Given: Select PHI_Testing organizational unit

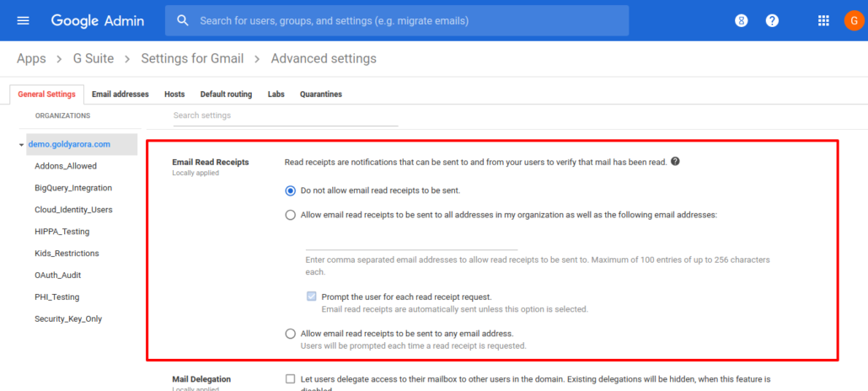Looking at the screenshot, I should tap(56, 297).
